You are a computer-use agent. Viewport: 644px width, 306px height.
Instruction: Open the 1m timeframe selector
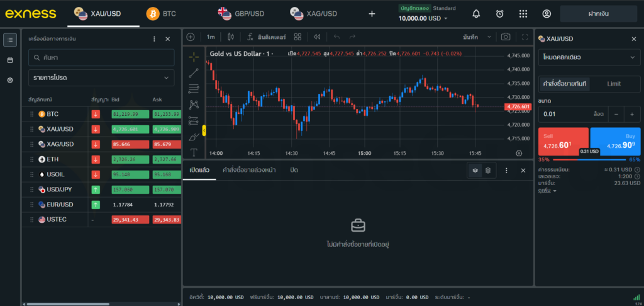pos(211,37)
